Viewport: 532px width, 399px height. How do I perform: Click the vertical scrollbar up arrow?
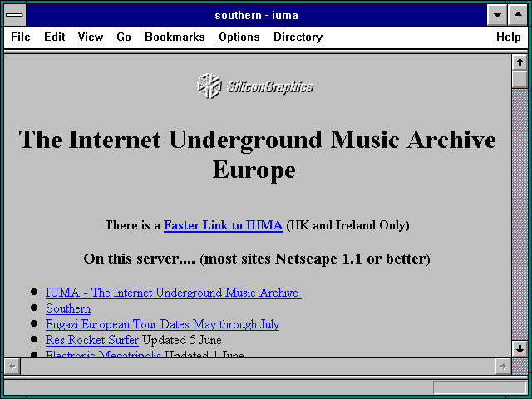(520, 63)
